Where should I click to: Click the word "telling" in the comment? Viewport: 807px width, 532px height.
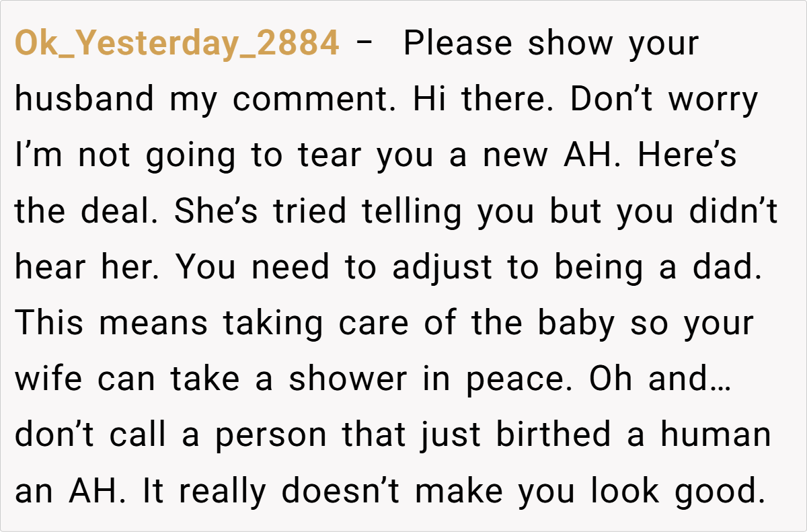(x=412, y=212)
